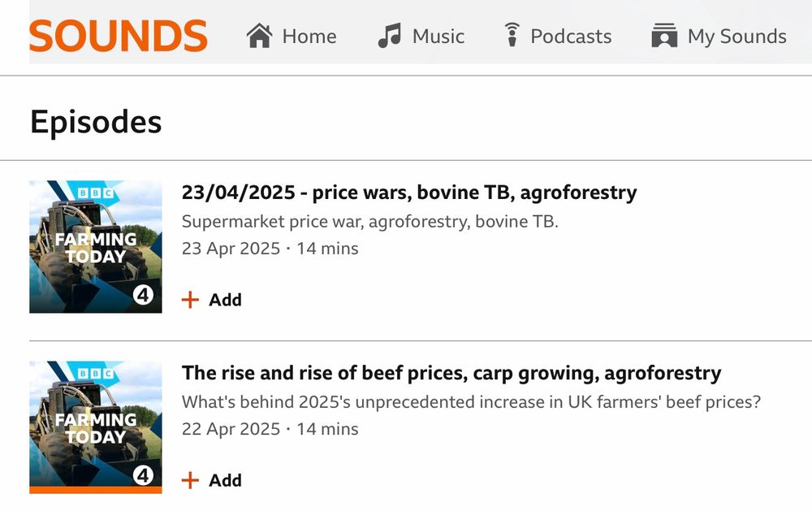
Task: Click the orange progress bar under second thumbnail
Action: (x=96, y=490)
